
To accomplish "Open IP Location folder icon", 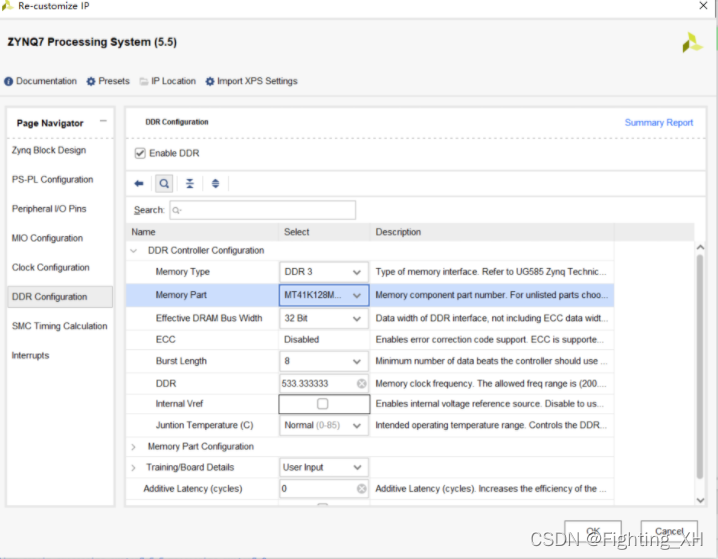I will [144, 81].
